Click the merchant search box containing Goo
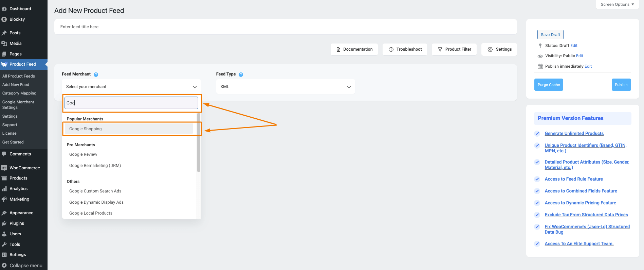The height and width of the screenshot is (270, 644). 131,103
